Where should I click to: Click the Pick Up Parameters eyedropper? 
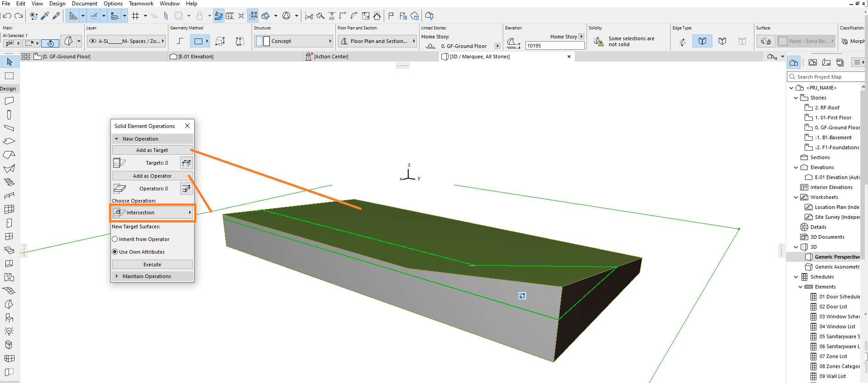45,16
